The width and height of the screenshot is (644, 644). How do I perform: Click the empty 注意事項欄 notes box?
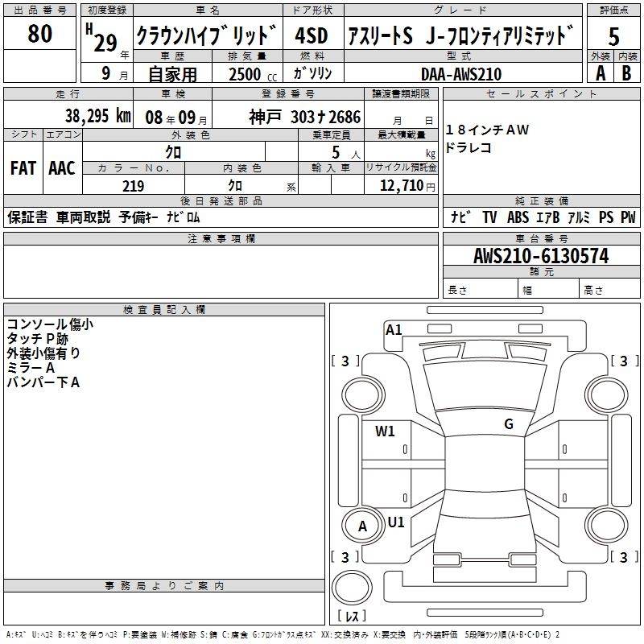pyautogui.click(x=221, y=271)
